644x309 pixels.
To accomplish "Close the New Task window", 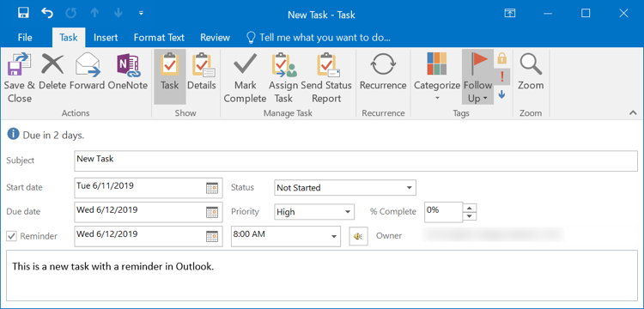I will [x=623, y=13].
